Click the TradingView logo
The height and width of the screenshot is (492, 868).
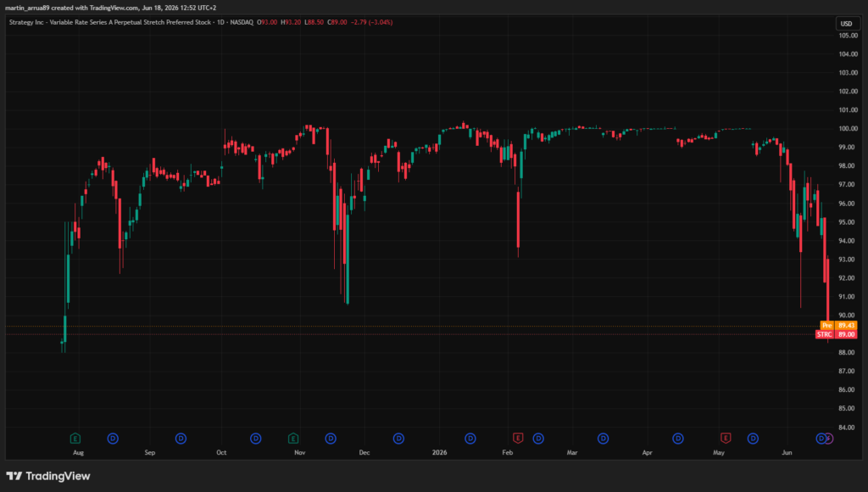(48, 476)
